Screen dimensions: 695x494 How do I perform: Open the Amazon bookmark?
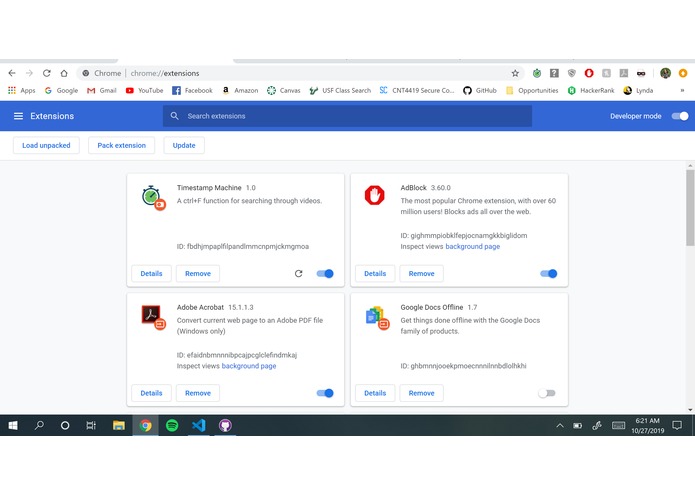click(240, 90)
